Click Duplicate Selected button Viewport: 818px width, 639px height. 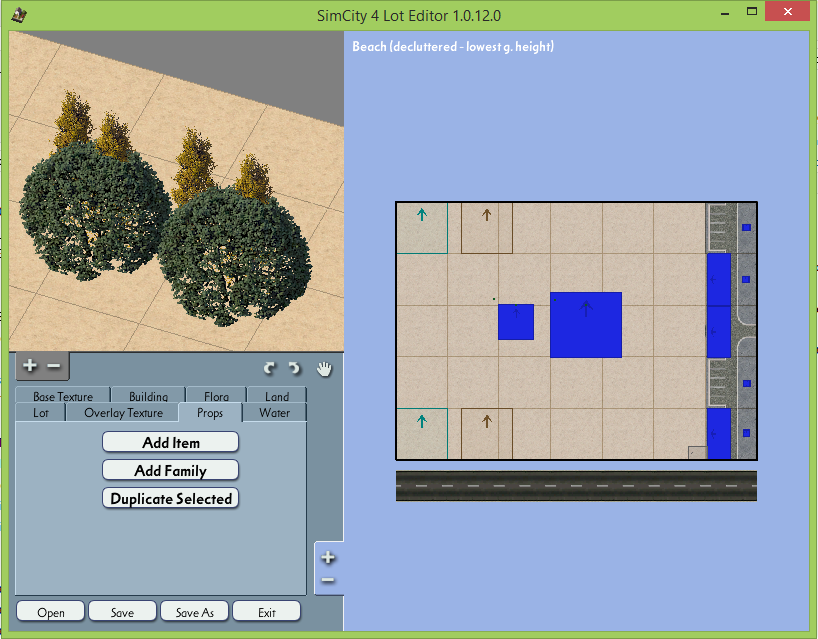(x=171, y=498)
